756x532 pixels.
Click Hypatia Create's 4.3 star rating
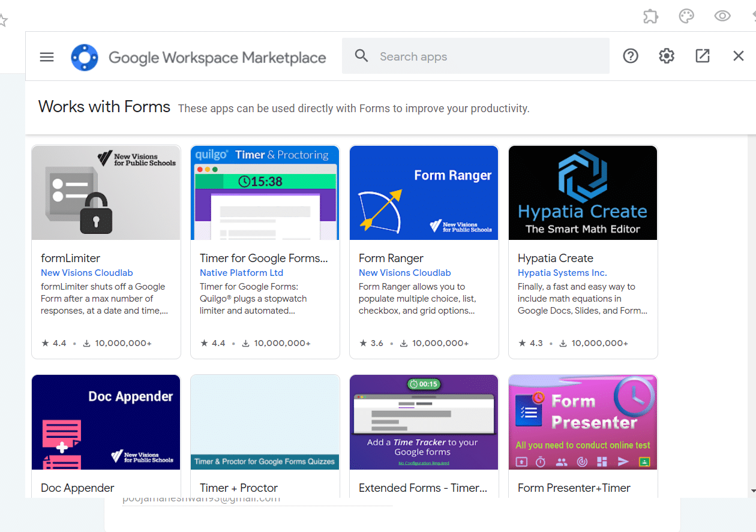click(x=530, y=344)
